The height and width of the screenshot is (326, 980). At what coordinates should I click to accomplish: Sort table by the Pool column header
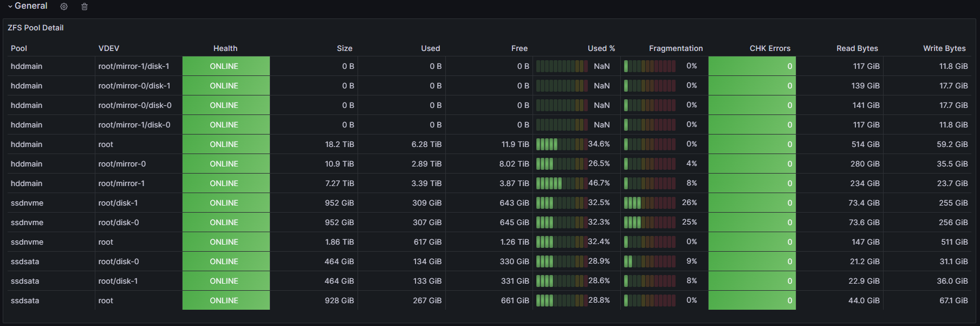tap(19, 48)
